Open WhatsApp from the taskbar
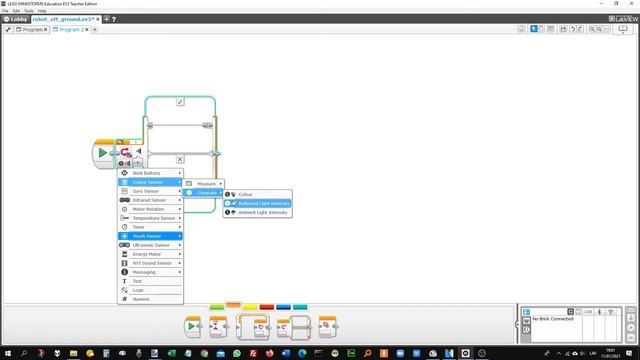Image resolution: width=640 pixels, height=360 pixels. tap(237, 353)
